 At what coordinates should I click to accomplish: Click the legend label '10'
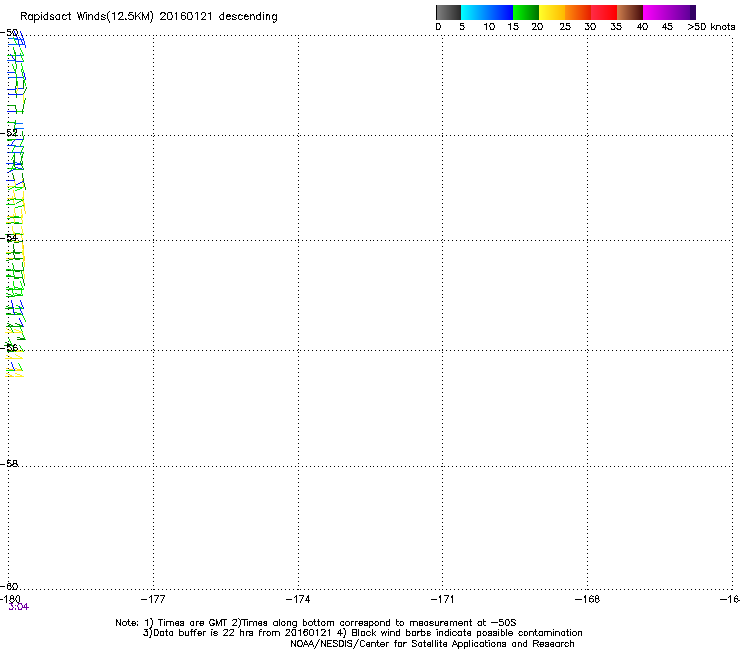click(489, 27)
